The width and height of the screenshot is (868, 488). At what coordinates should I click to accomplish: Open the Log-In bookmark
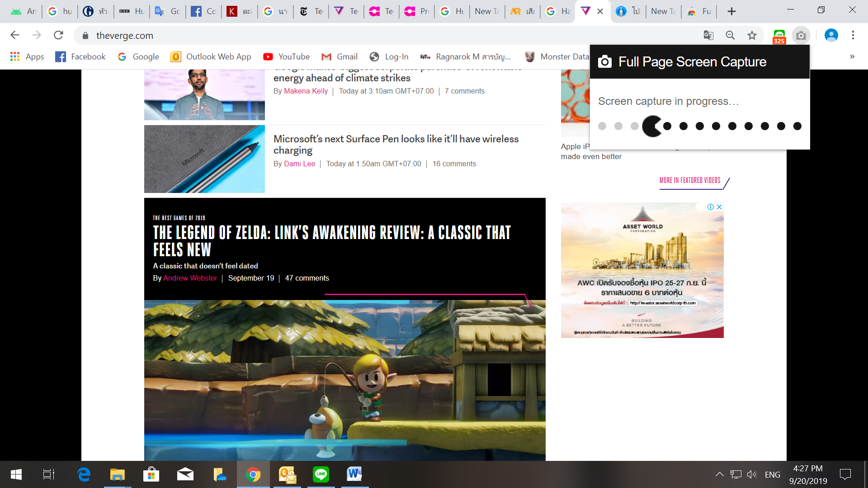coord(389,56)
